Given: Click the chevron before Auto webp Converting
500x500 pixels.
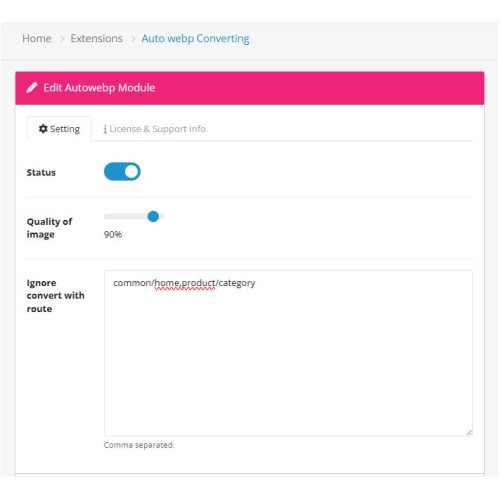Looking at the screenshot, I should (x=133, y=39).
